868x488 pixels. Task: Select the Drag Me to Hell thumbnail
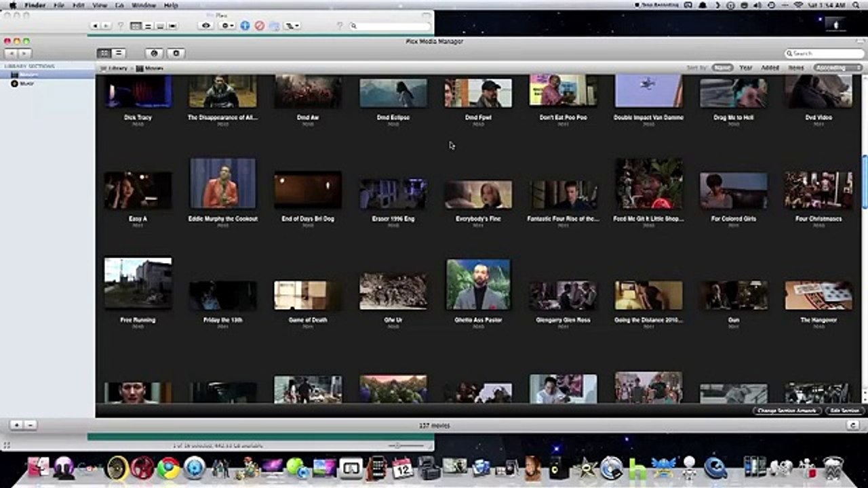click(734, 93)
